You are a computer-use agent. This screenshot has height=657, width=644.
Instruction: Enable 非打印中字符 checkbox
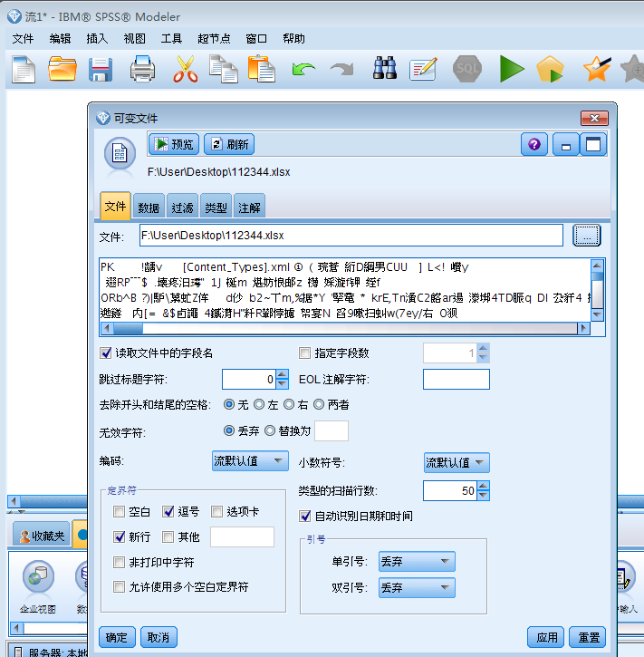click(119, 562)
